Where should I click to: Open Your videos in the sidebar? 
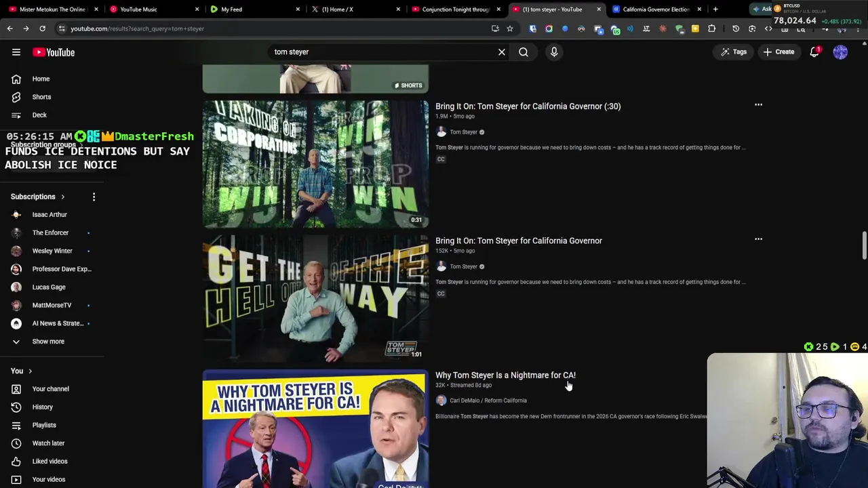(x=52, y=479)
